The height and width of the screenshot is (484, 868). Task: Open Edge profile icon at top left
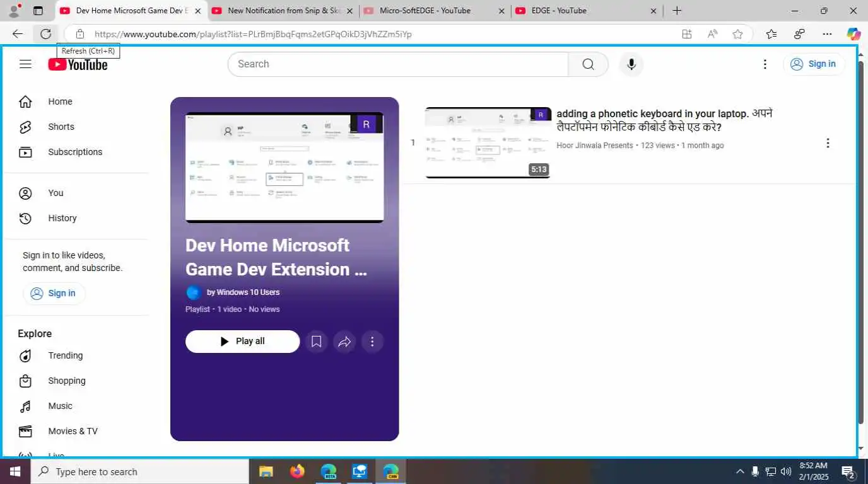13,11
